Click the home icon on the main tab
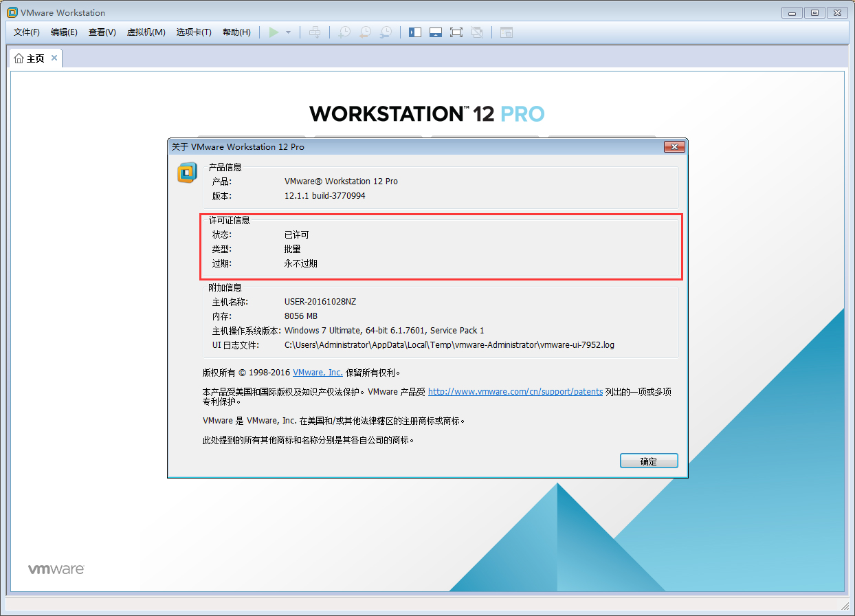The height and width of the screenshot is (616, 855). click(x=19, y=58)
